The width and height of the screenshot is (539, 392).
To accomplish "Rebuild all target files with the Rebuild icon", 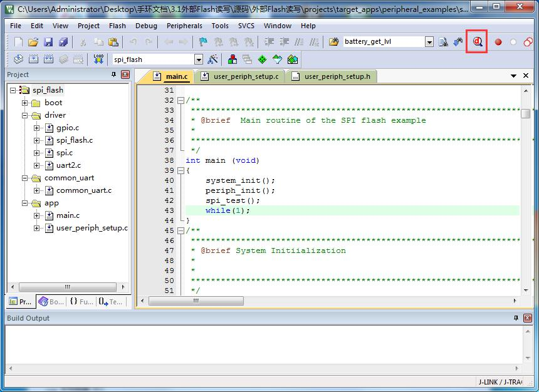I will click(48, 59).
